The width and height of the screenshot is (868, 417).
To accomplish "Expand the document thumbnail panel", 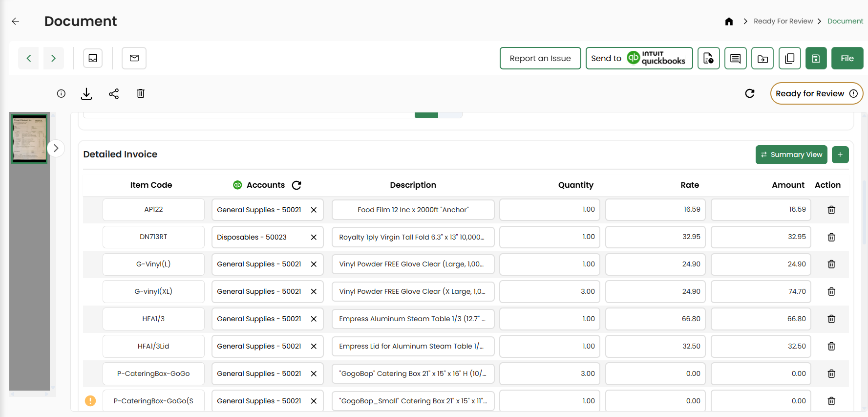I will [56, 148].
